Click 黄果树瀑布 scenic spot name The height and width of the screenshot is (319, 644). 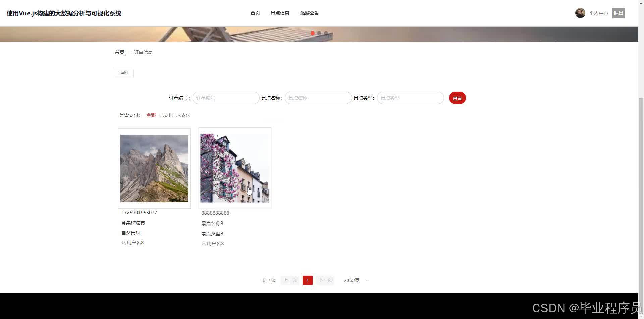(133, 223)
